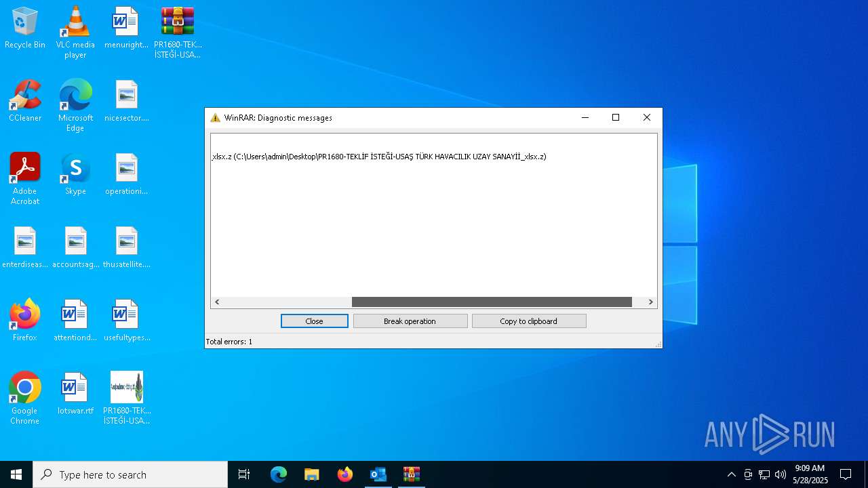
Task: Select the menuright Word document icon
Action: [126, 28]
